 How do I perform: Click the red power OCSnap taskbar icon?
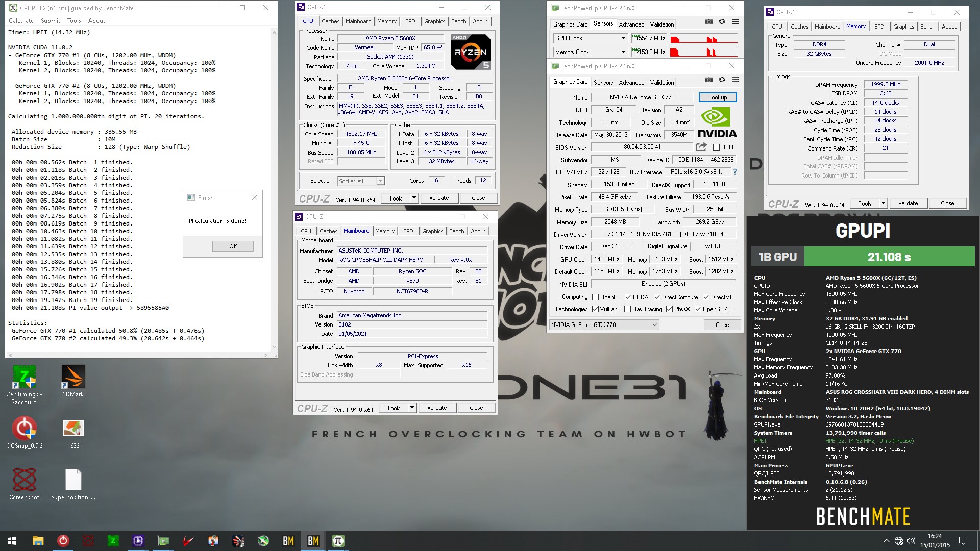click(x=63, y=541)
